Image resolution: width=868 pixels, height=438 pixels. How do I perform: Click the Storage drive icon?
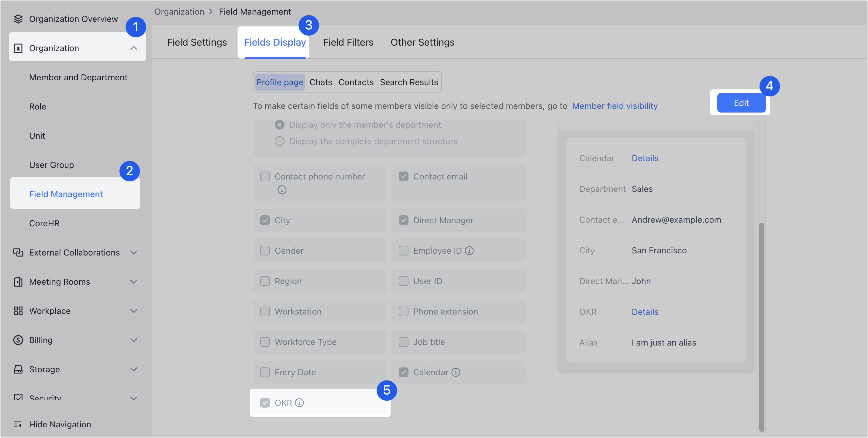[19, 369]
